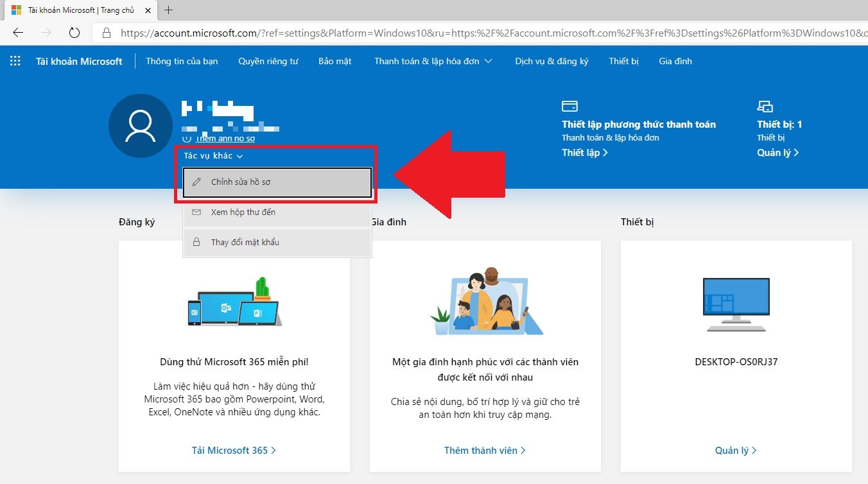The image size is (868, 484).
Task: Click the Microsoft 365 devices illustration
Action: tap(234, 302)
